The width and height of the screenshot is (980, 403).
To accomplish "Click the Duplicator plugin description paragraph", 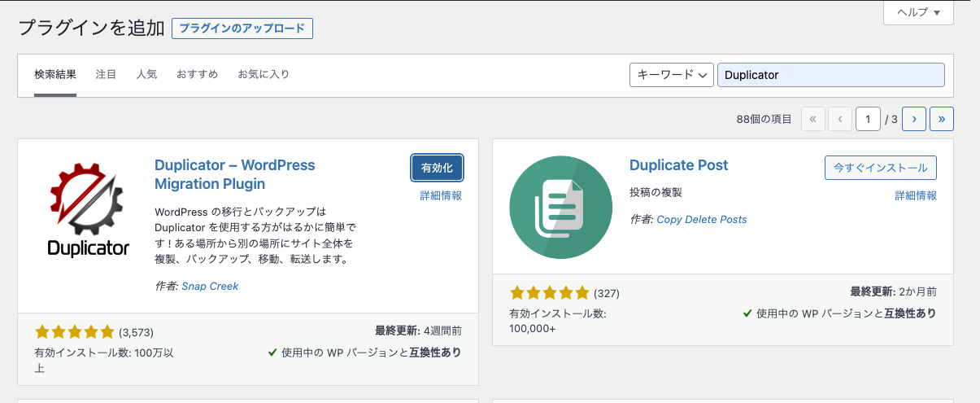I will [256, 235].
